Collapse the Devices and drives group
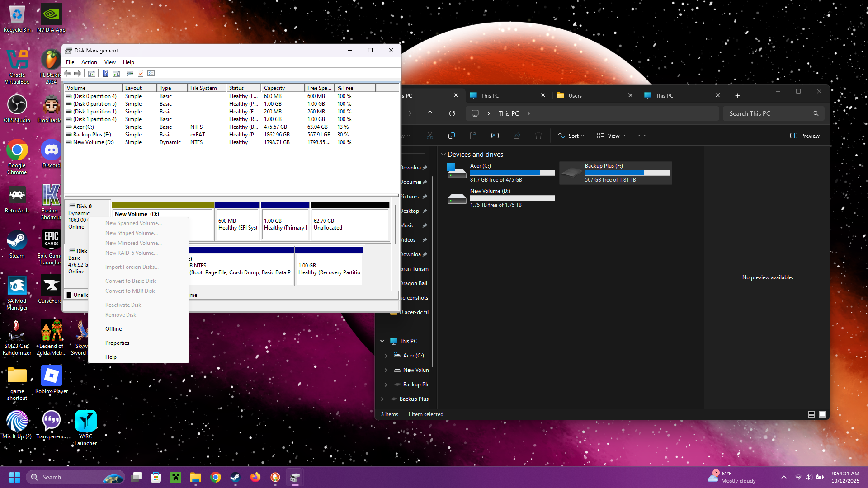 pos(443,155)
